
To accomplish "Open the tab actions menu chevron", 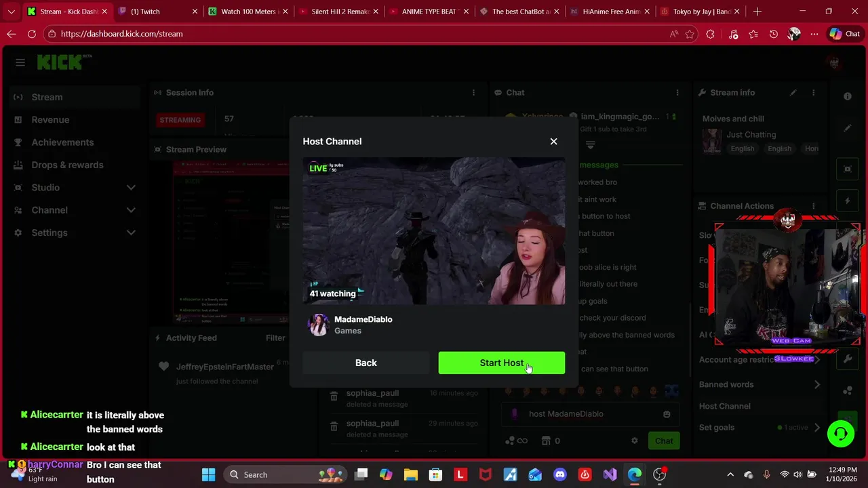I will click(11, 12).
